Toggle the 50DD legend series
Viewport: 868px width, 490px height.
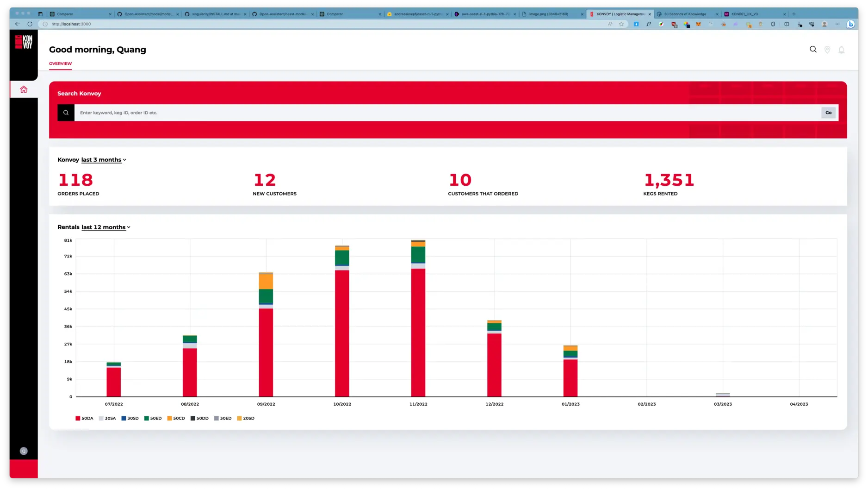(199, 418)
